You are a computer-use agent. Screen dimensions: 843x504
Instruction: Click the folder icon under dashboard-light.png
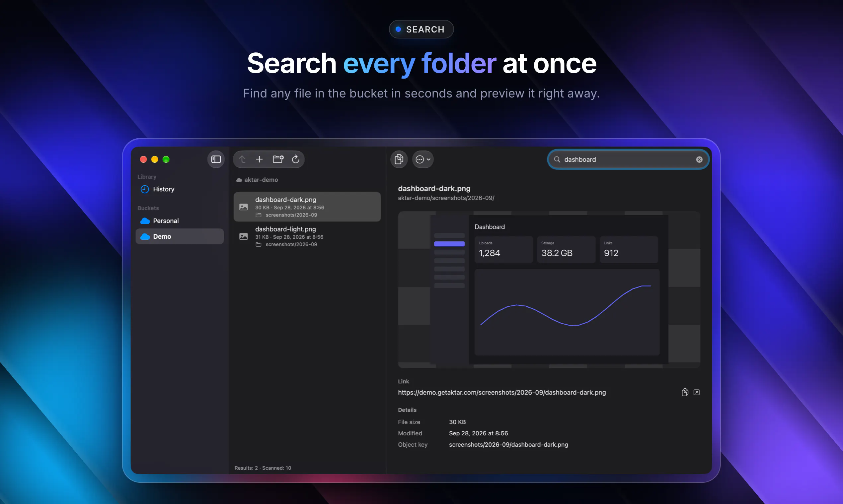click(259, 244)
